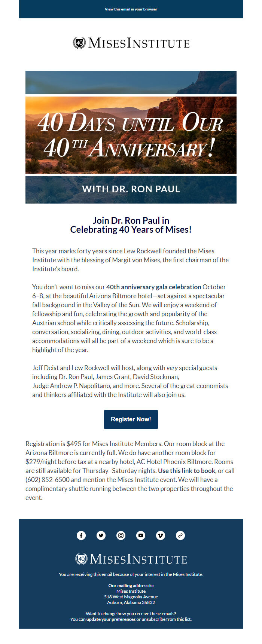This screenshot has height=644, width=262.
Task: Open the Twitter bird icon
Action: coord(101,535)
